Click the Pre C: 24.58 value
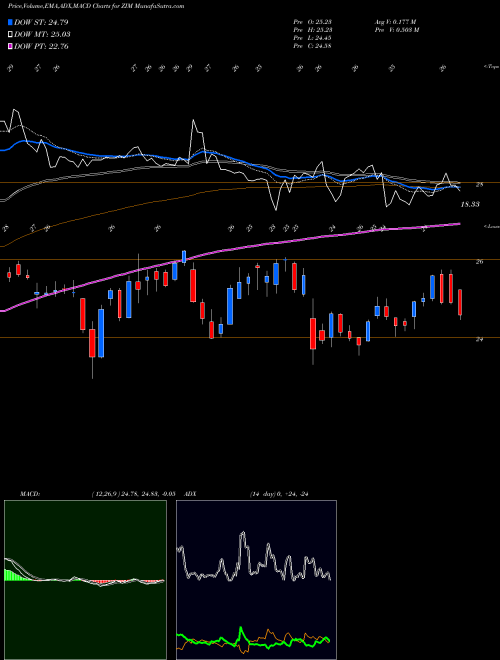The height and width of the screenshot is (660, 500). tap(313, 46)
